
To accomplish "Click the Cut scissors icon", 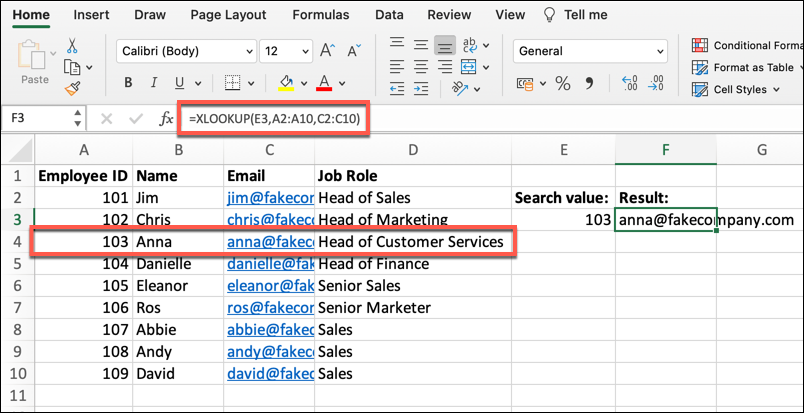I will pyautogui.click(x=72, y=45).
